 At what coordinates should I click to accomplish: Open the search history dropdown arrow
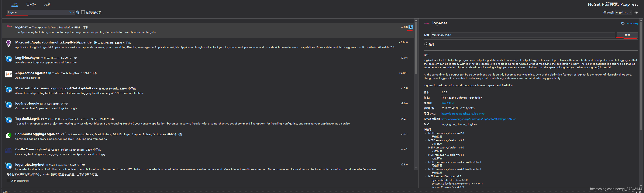[73, 12]
